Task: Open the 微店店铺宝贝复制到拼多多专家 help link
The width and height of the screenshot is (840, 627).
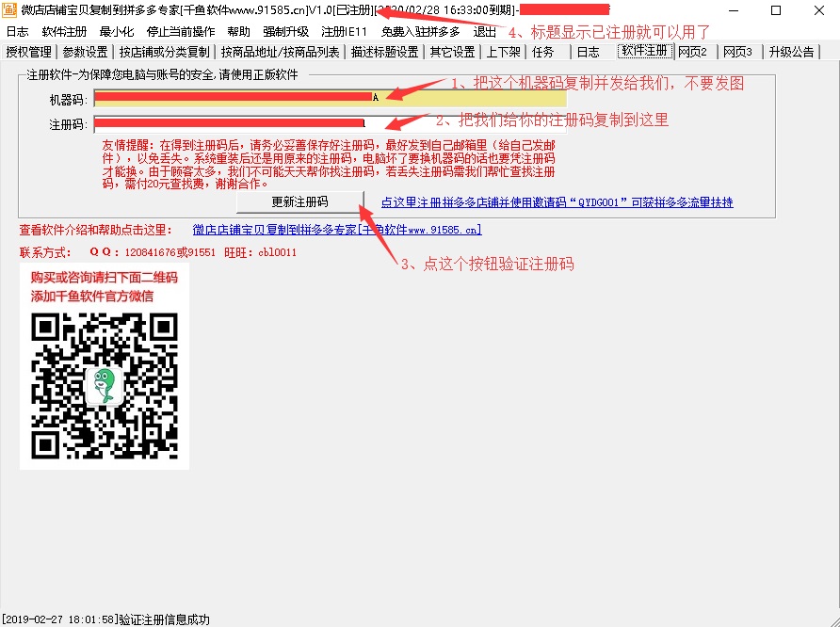Action: [x=337, y=230]
